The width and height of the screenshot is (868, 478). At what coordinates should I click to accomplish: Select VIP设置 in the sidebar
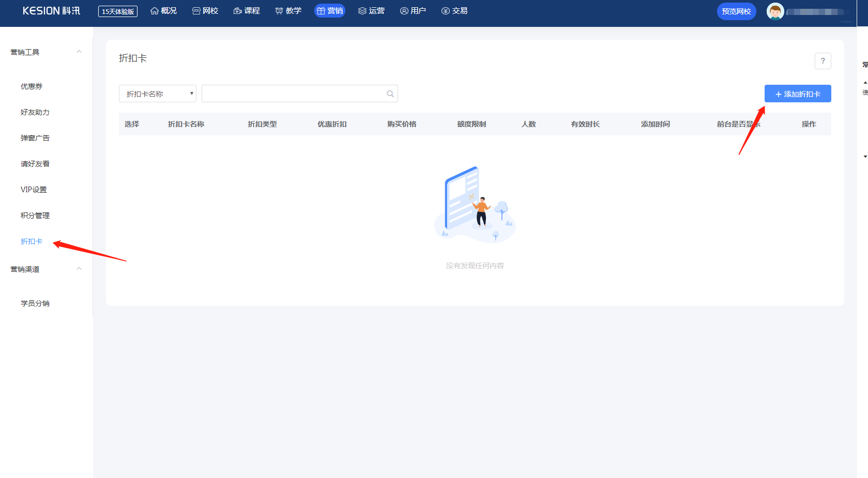pos(34,190)
